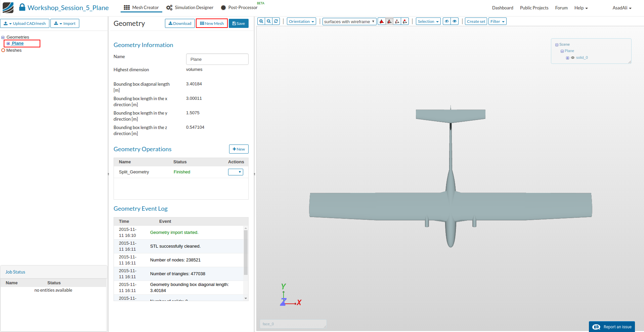Click the zoom in magnifier icon
644x332 pixels.
[261, 21]
